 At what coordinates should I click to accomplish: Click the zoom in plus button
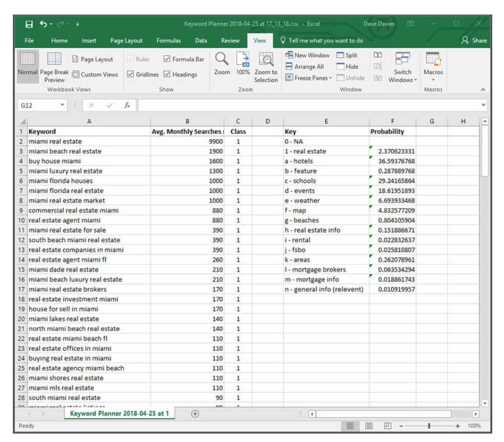click(458, 426)
